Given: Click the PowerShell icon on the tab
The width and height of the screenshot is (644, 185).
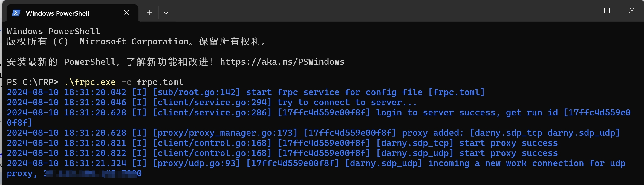Looking at the screenshot, I should tap(16, 13).
